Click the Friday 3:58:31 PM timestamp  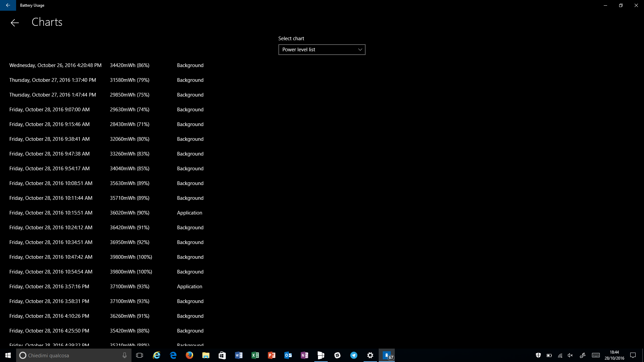tap(49, 301)
